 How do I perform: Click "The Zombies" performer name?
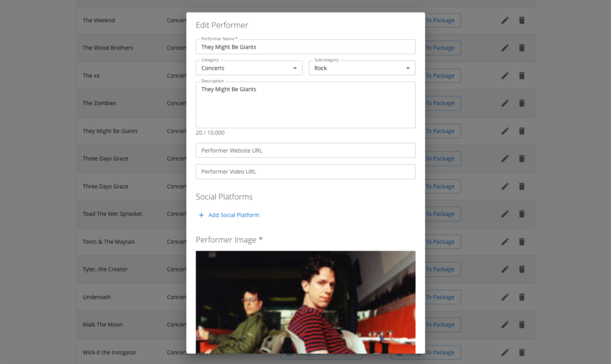[x=100, y=103]
